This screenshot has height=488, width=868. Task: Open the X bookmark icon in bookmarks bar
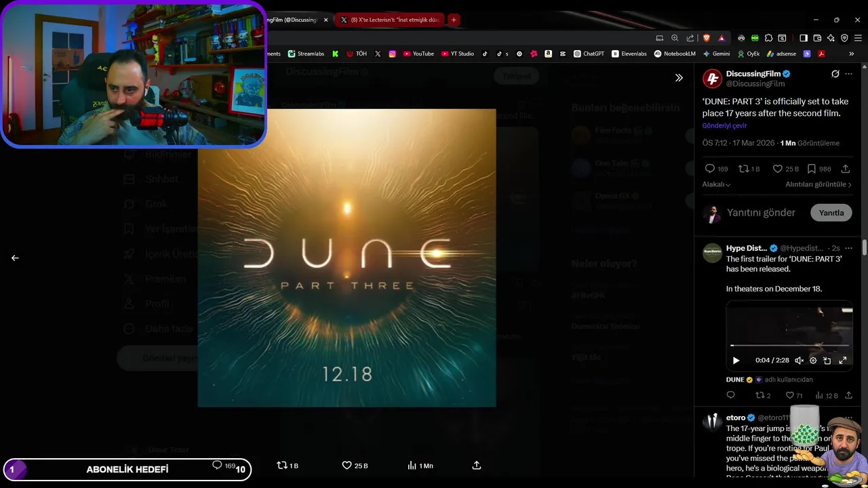pos(378,54)
